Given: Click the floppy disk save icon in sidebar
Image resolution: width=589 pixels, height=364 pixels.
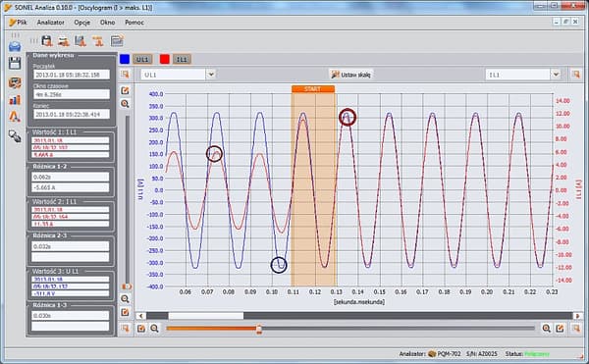Looking at the screenshot, I should (x=15, y=63).
